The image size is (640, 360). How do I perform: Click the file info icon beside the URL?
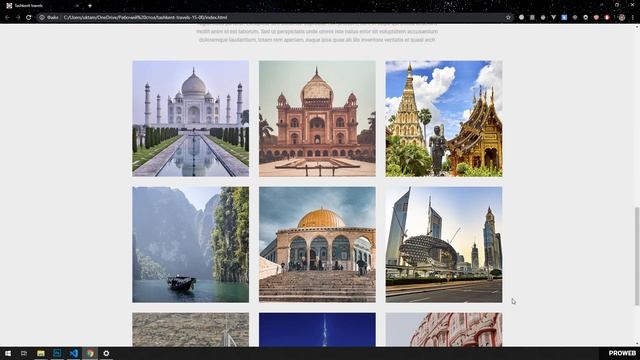(42, 18)
